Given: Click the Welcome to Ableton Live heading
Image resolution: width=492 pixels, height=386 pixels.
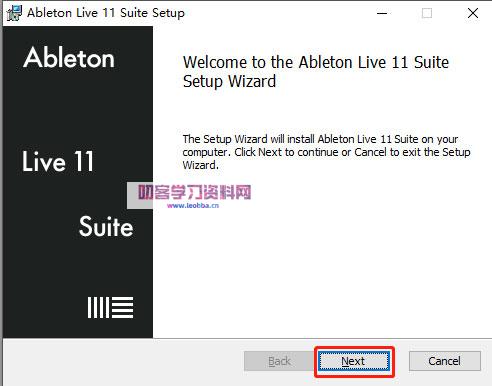Looking at the screenshot, I should click(x=316, y=72).
